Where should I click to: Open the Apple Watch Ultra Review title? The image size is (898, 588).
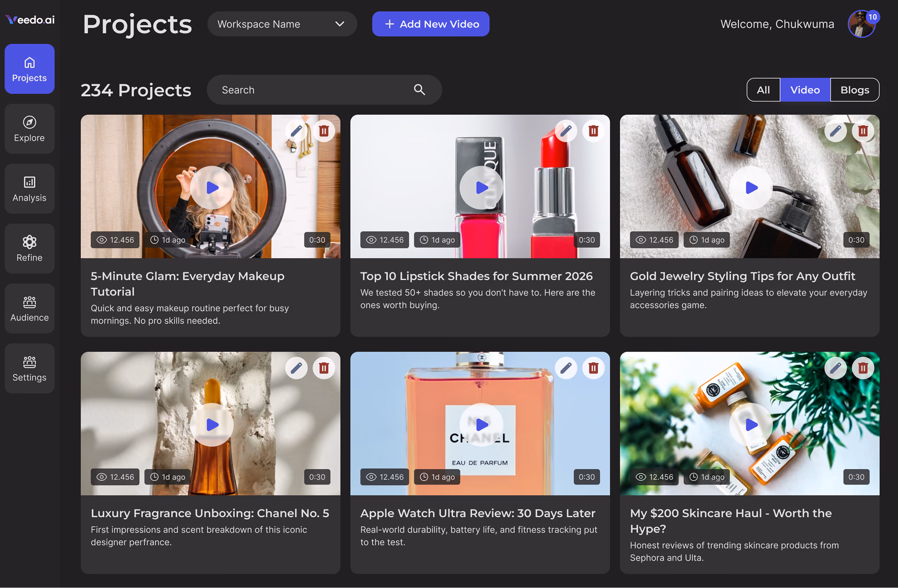tap(478, 513)
